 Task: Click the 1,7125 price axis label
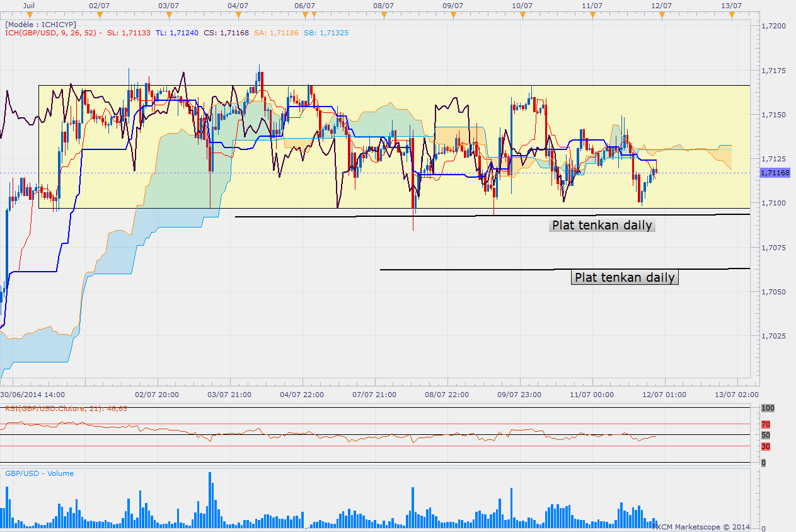[x=773, y=158]
